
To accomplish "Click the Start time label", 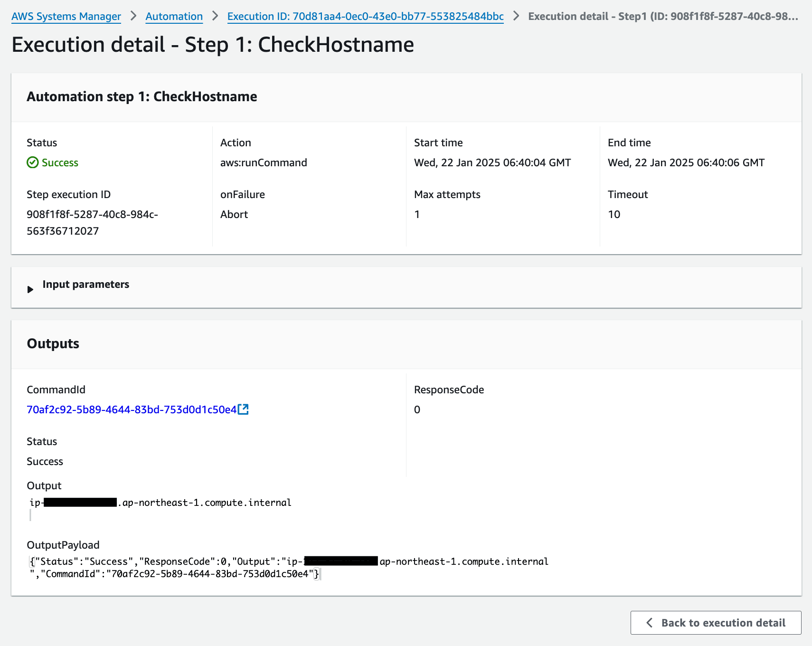I will point(438,142).
